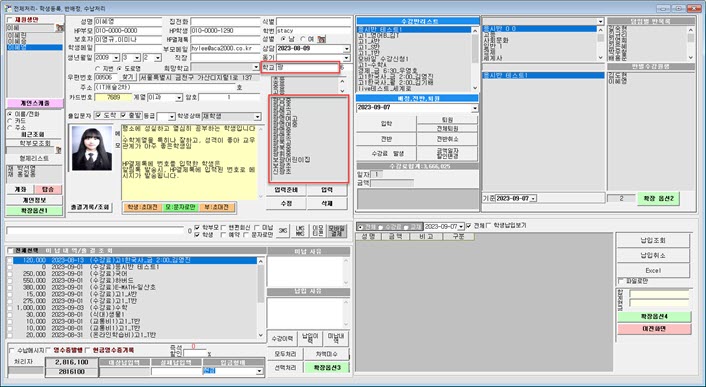Enable the 재원생만 checkbox
Viewport: 706px width, 387px height.
pos(10,20)
